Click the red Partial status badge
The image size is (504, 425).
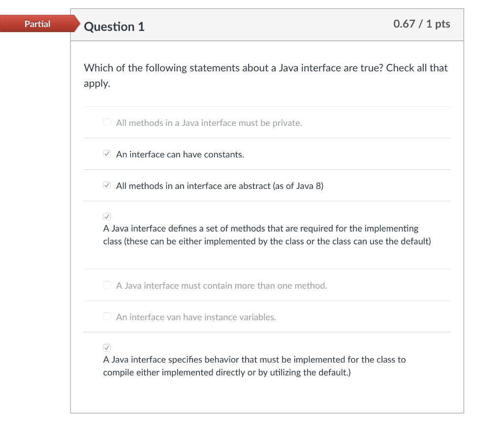38,24
